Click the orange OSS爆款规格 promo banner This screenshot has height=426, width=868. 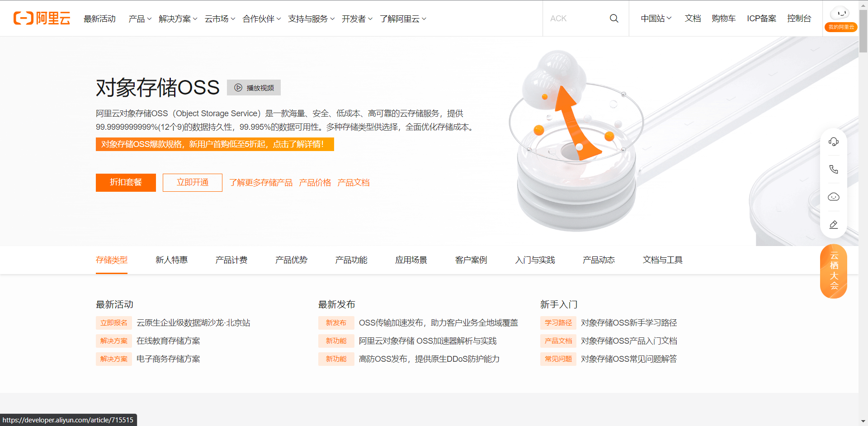[x=215, y=144]
